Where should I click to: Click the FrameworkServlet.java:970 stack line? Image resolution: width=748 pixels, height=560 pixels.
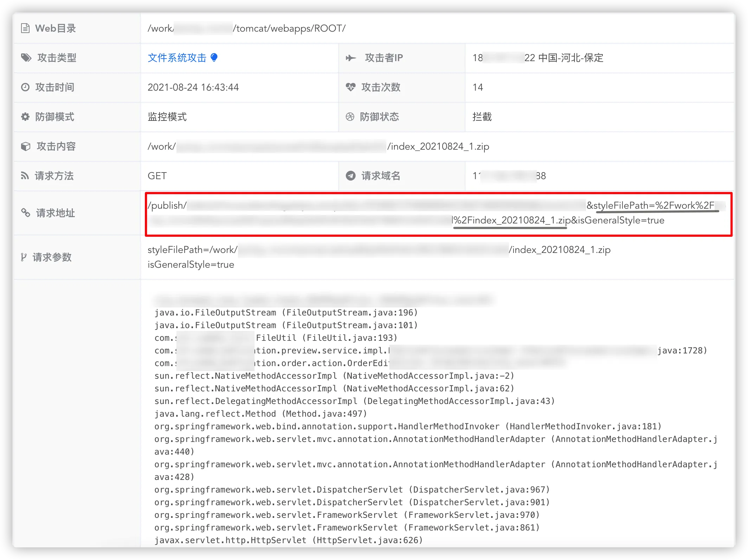pos(347,515)
